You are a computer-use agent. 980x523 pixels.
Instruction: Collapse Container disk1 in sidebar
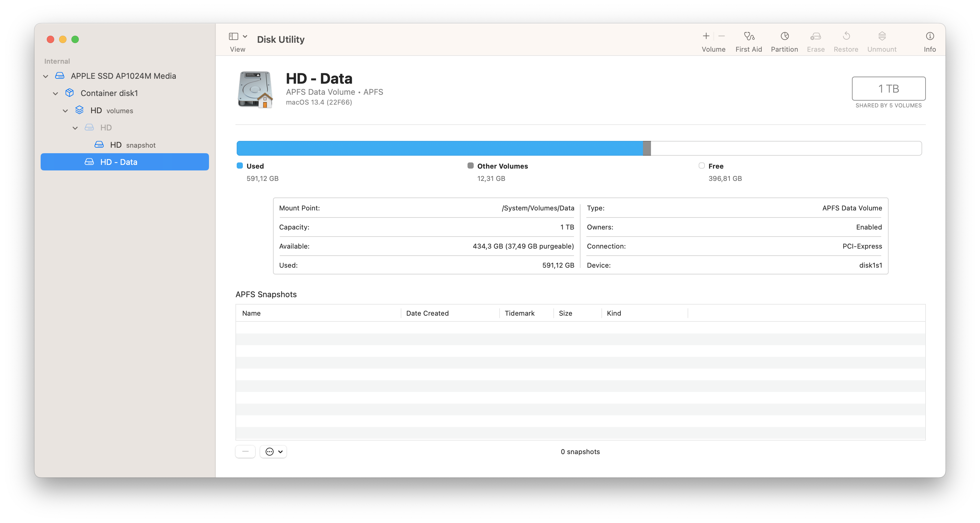point(55,94)
